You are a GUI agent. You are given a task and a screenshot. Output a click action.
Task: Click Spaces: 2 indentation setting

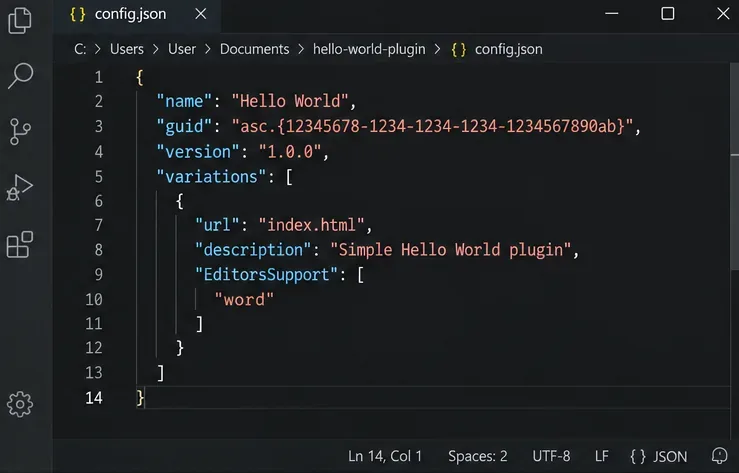click(477, 456)
